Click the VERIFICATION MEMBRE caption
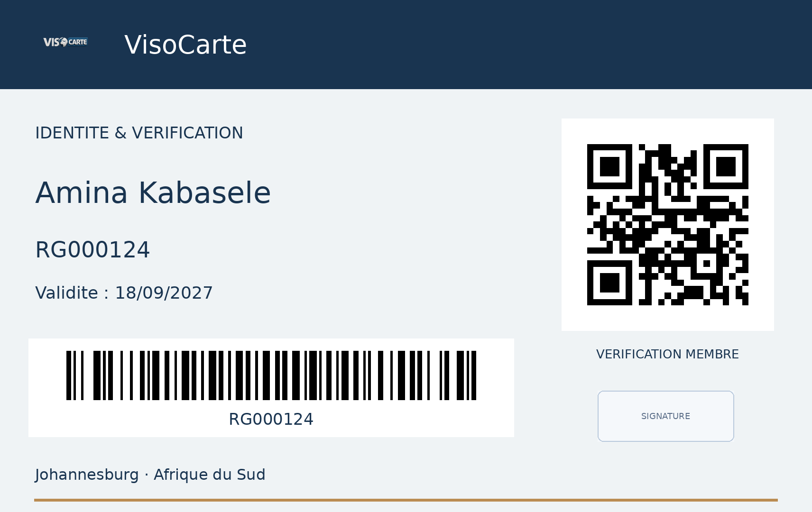 [x=667, y=354]
